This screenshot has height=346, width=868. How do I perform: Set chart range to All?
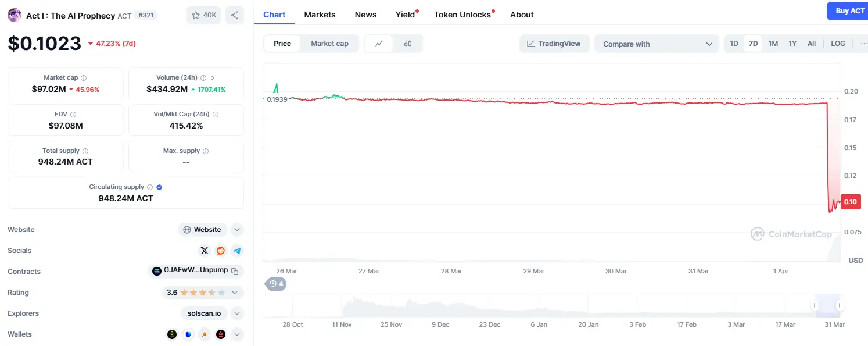[x=812, y=44]
